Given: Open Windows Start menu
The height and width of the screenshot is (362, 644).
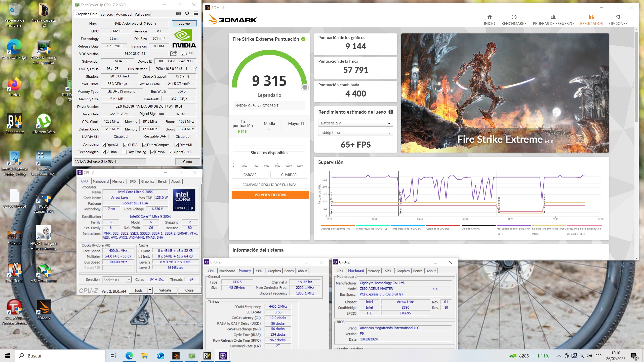Looking at the screenshot, I should (x=8, y=356).
